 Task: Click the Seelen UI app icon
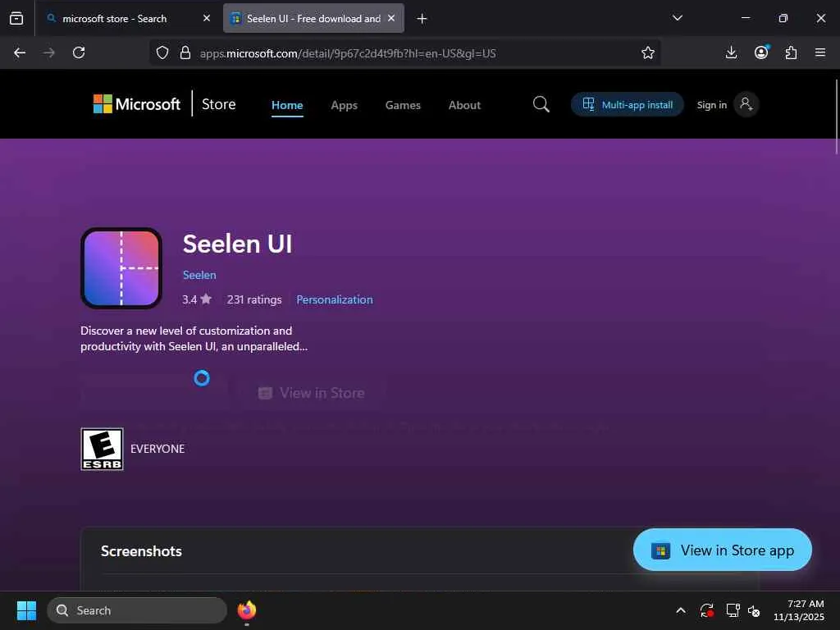[x=121, y=268]
